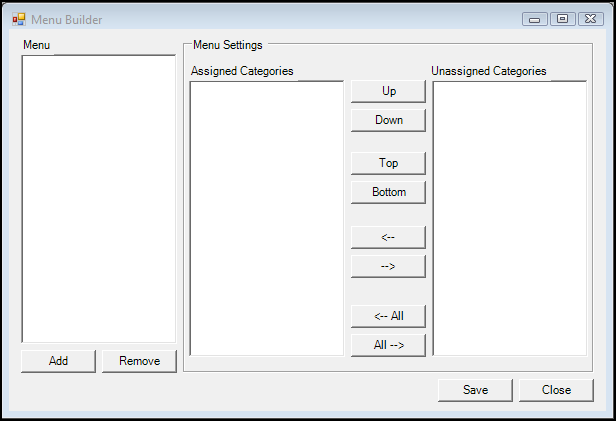Move selected category Down
616x421 pixels.
[x=388, y=120]
